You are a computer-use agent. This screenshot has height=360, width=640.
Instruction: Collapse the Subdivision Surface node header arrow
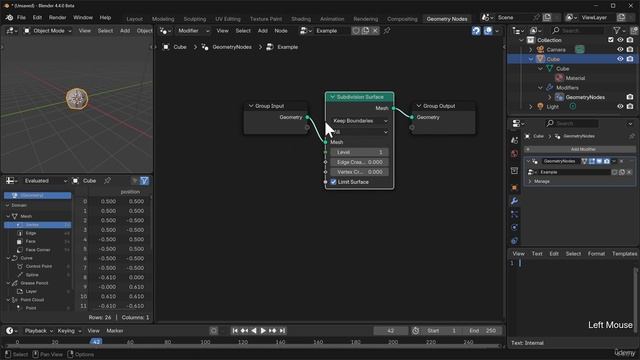[332, 97]
